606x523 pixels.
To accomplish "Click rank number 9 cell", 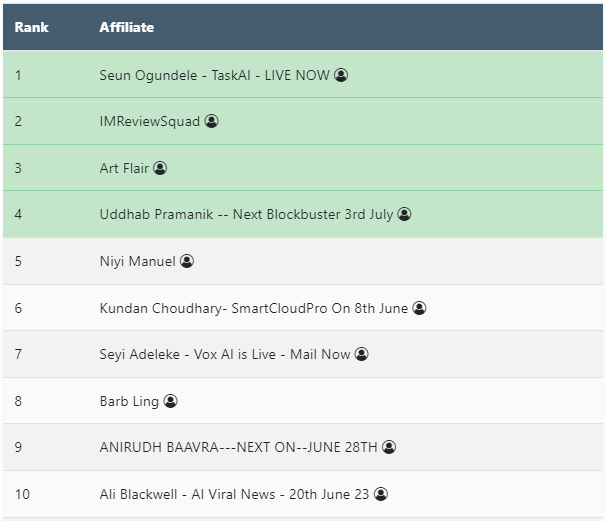I will (19, 447).
